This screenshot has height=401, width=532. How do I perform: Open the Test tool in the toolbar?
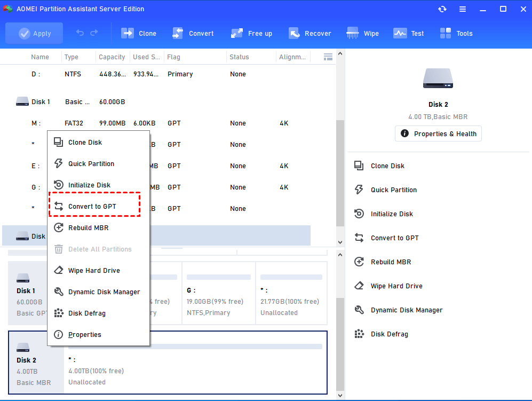(x=409, y=33)
